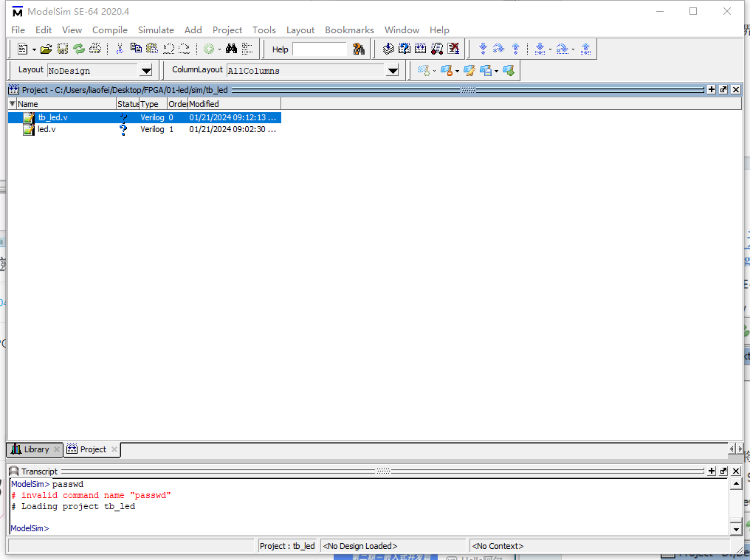Viewport: 750px width, 560px height.
Task: Open the File menu
Action: point(18,30)
